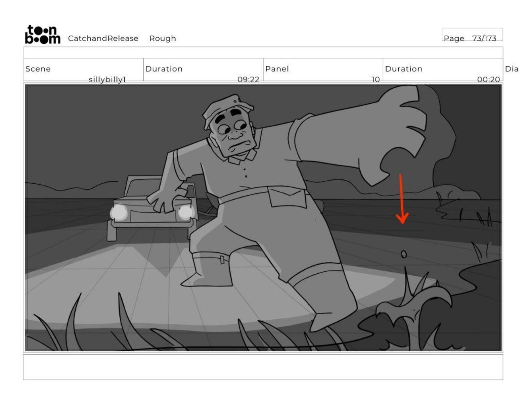This screenshot has width=532, height=411.
Task: Click the scene duration value '09:22'
Action: click(x=248, y=79)
